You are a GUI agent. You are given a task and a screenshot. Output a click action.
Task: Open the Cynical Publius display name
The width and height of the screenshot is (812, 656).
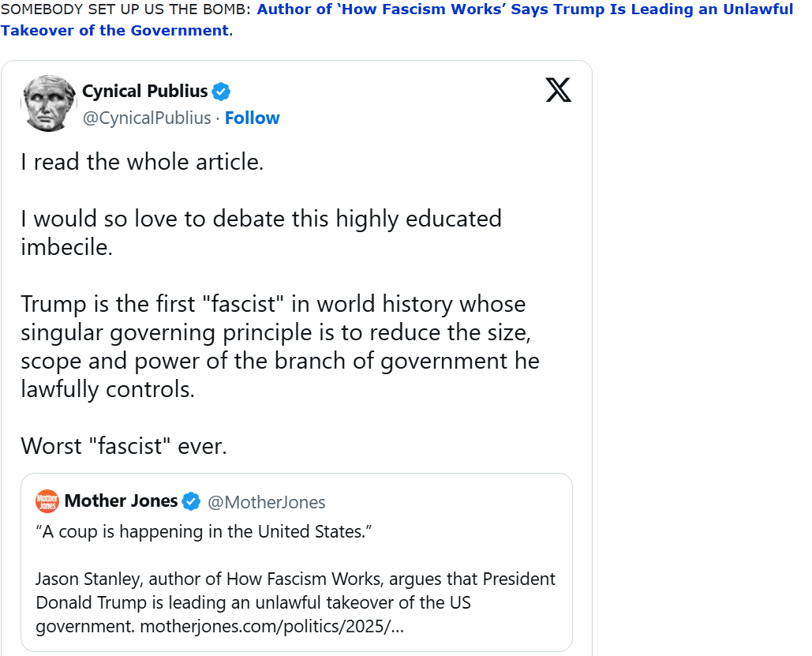[144, 92]
